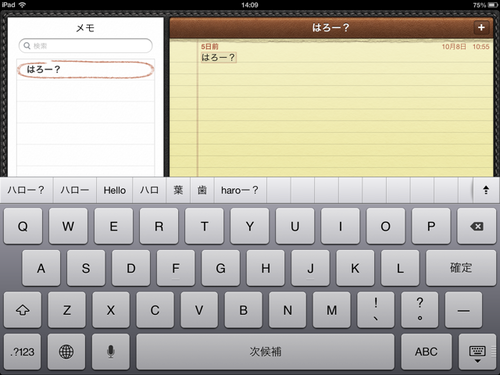Tap the magnifier icon in the search field

(x=27, y=46)
